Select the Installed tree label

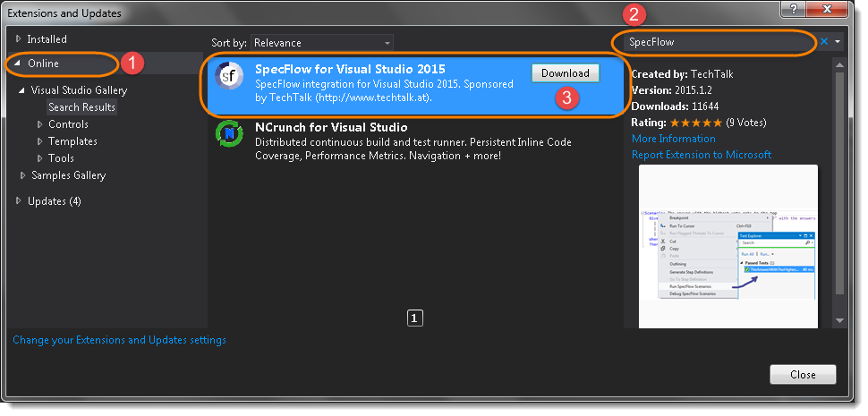tap(47, 39)
